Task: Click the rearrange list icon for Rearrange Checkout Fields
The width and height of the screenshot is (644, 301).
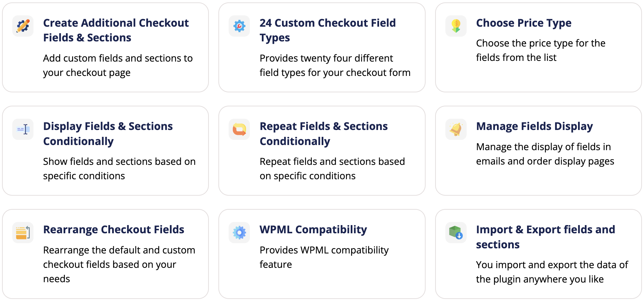Action: (23, 233)
